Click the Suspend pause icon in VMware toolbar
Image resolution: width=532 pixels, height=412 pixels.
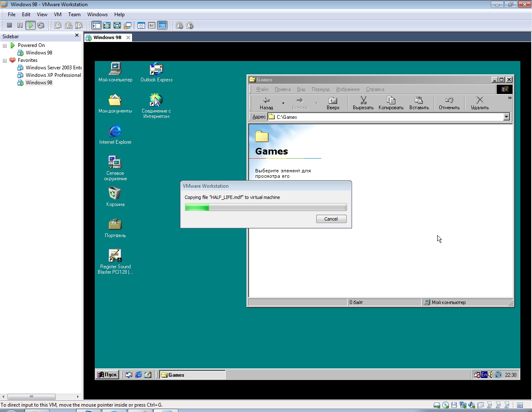pyautogui.click(x=20, y=25)
